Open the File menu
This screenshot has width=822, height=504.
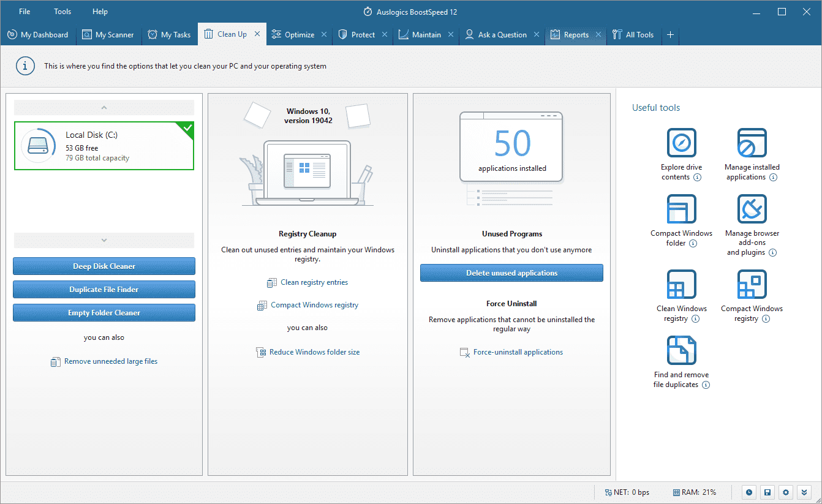point(25,12)
